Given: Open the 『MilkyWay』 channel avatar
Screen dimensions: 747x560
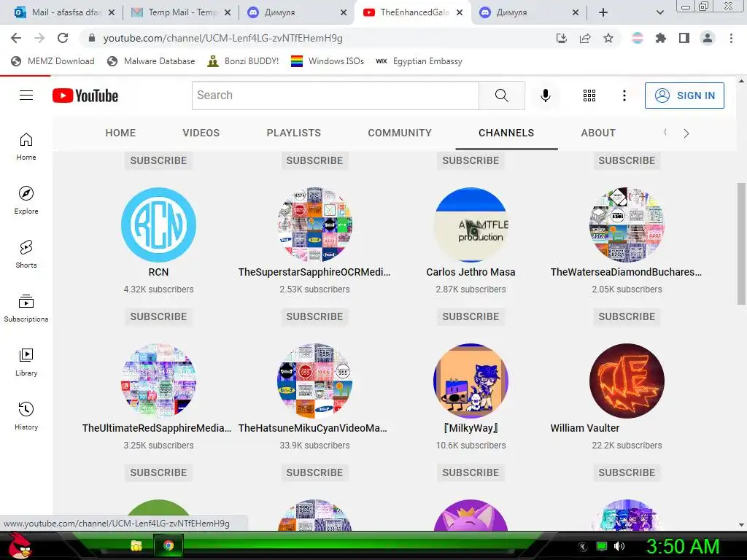Looking at the screenshot, I should (471, 381).
